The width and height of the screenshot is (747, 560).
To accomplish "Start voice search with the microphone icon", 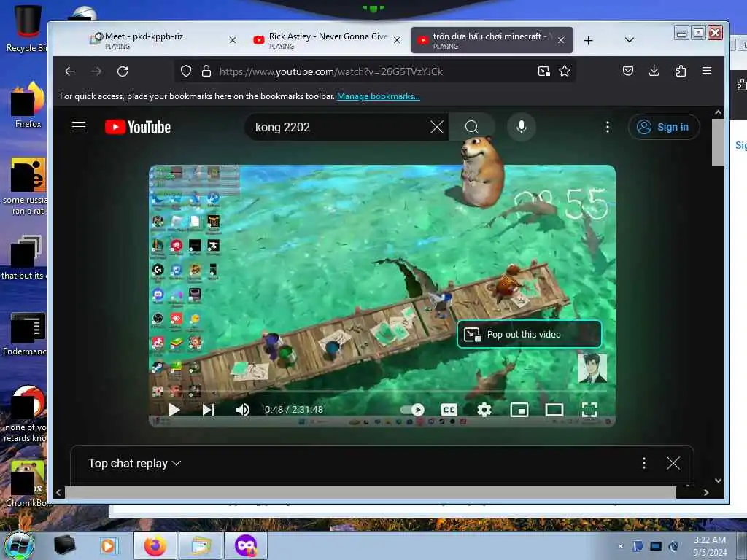I will 522,127.
